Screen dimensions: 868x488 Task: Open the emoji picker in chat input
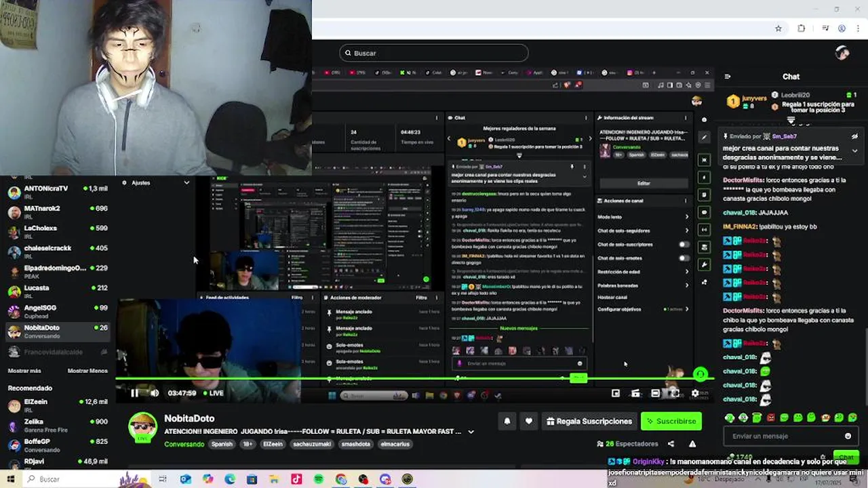[848, 436]
